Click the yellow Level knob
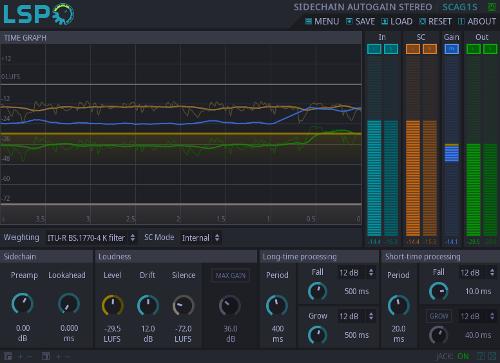Image resolution: width=500 pixels, height=363 pixels. tap(113, 305)
